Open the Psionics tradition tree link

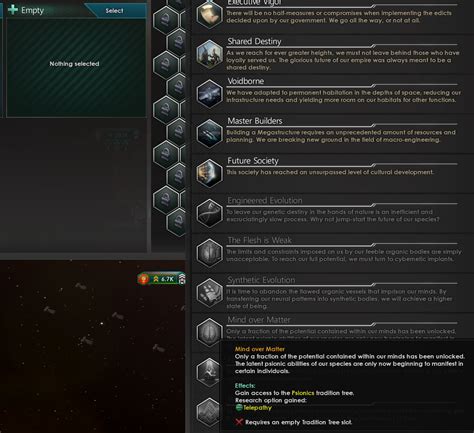tap(303, 393)
